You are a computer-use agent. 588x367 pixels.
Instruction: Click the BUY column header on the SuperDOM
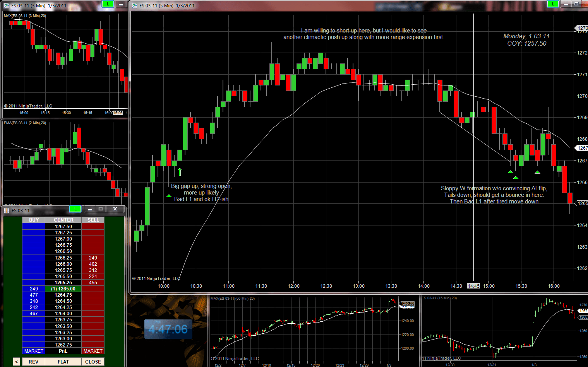(x=34, y=220)
